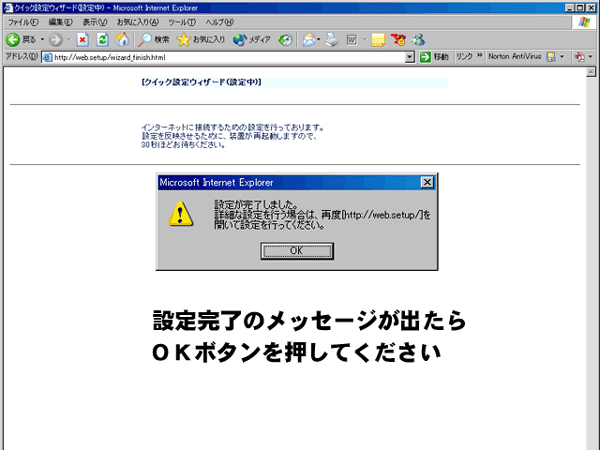Open Back button history dropdown arrow
600x450 pixels.
tap(42, 39)
